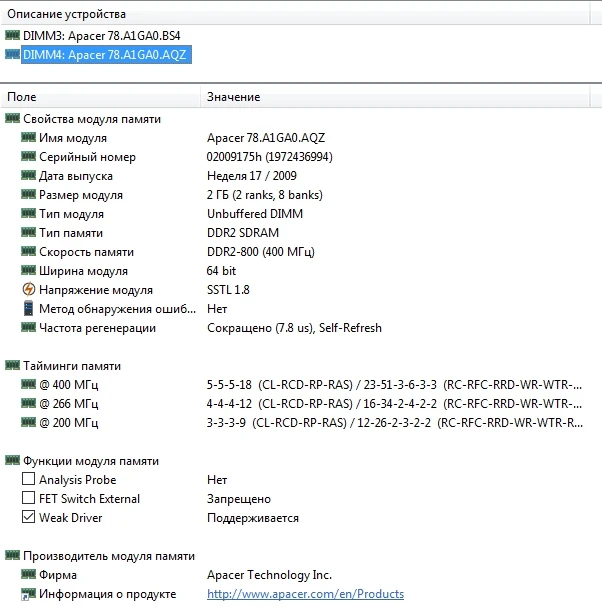Select the value 'DDR2 SDRAM'
602x614 pixels.
(x=243, y=233)
